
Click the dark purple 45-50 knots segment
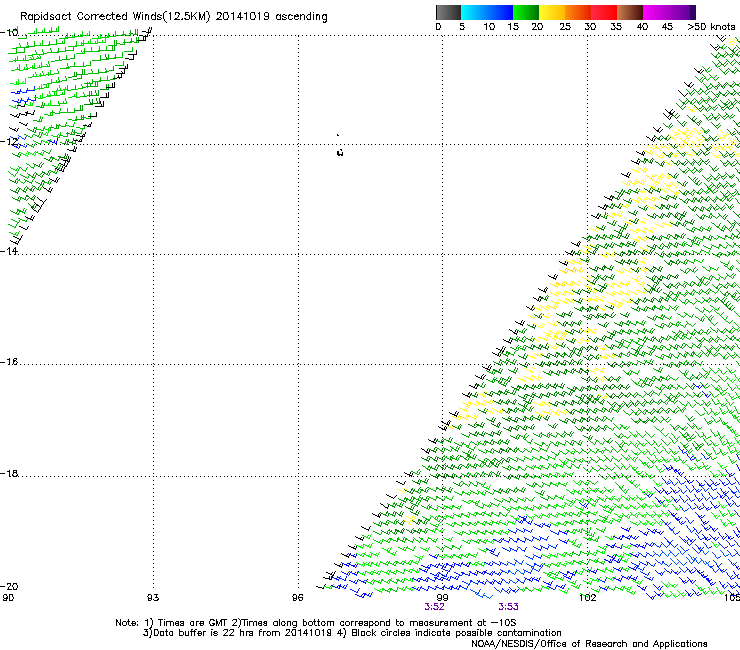pos(682,12)
